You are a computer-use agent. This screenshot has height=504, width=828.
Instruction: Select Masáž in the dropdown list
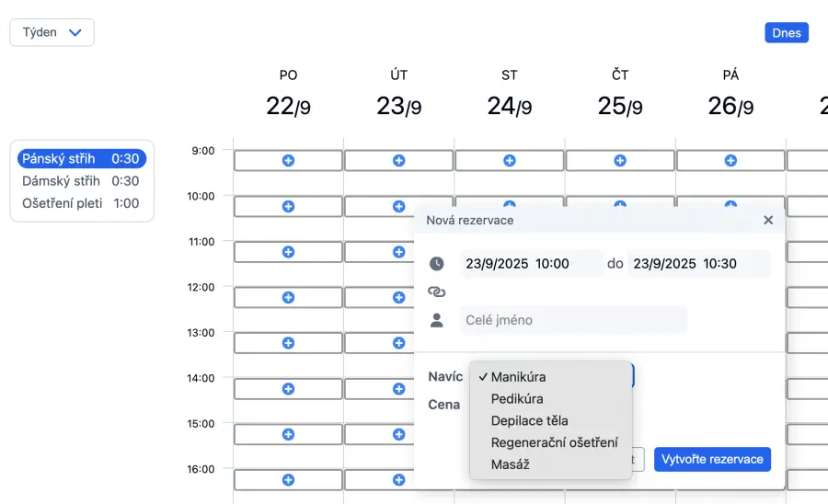pyautogui.click(x=511, y=465)
